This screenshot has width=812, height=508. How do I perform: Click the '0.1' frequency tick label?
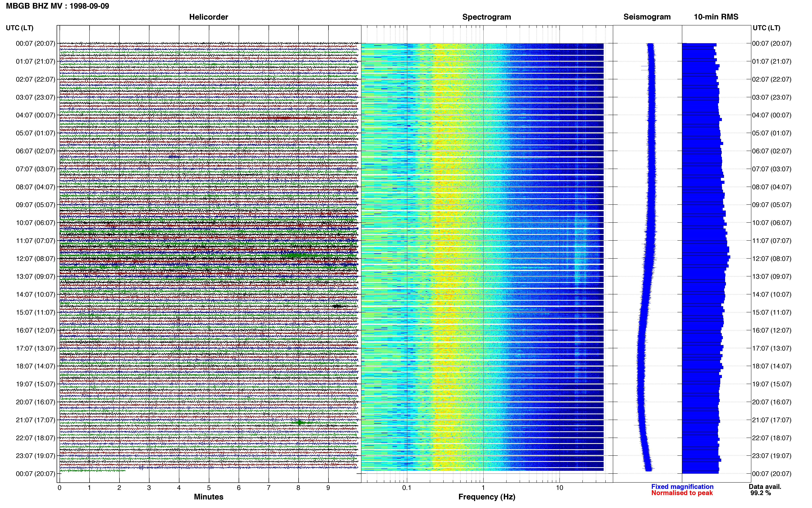407,487
